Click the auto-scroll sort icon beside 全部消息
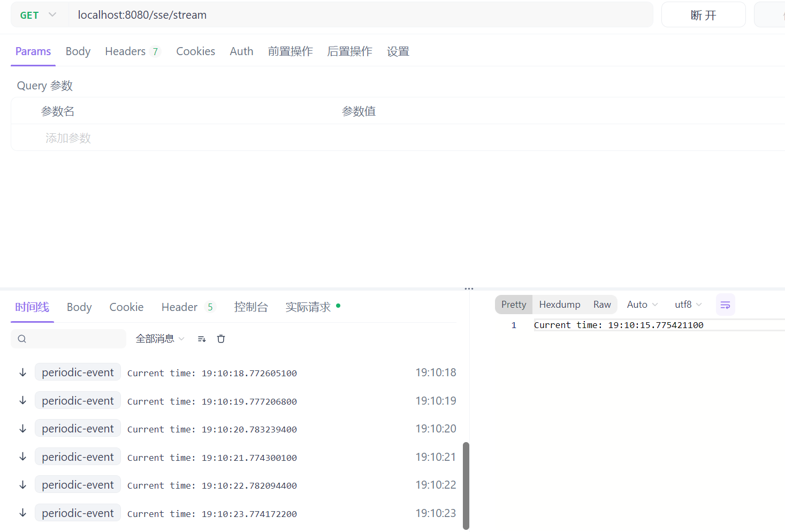 (x=201, y=338)
